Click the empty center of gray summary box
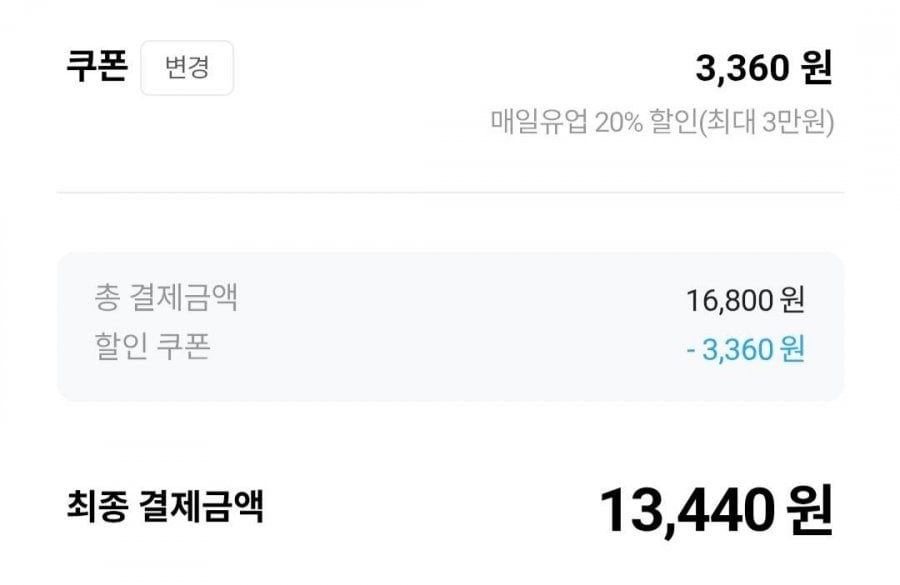 coord(450,325)
